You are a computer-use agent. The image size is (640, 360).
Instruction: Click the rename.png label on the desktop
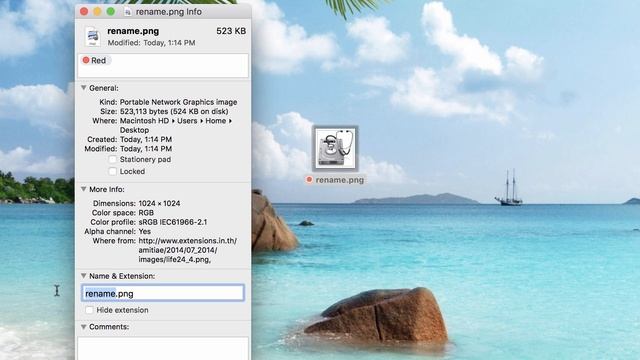coord(340,180)
